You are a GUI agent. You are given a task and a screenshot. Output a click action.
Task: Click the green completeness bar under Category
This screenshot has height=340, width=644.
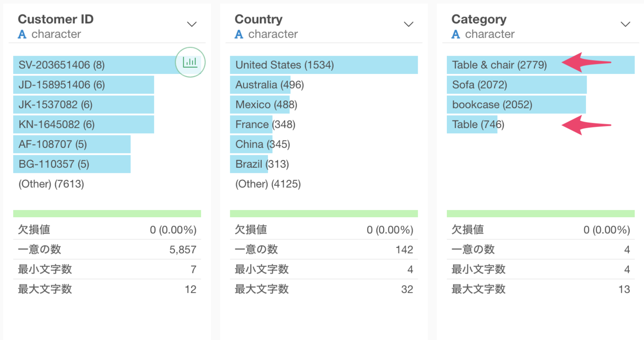pyautogui.click(x=541, y=214)
